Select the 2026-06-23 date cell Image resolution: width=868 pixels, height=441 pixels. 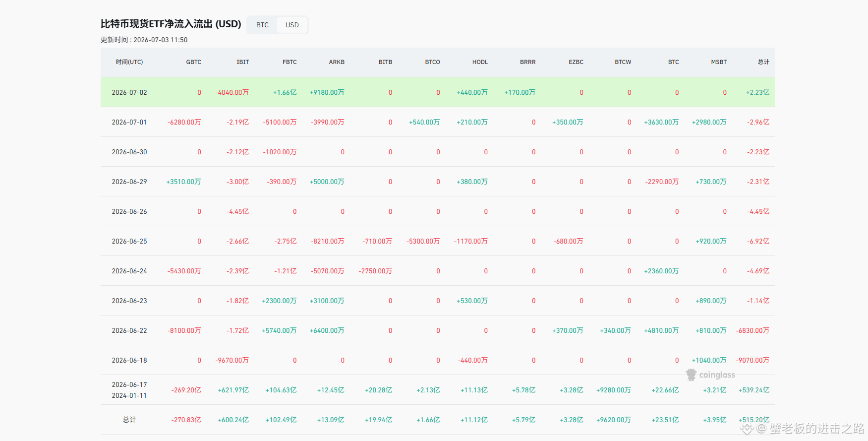pos(129,301)
